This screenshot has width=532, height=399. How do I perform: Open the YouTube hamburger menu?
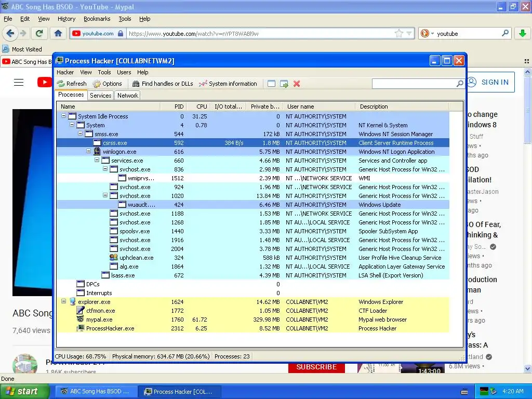[x=19, y=83]
